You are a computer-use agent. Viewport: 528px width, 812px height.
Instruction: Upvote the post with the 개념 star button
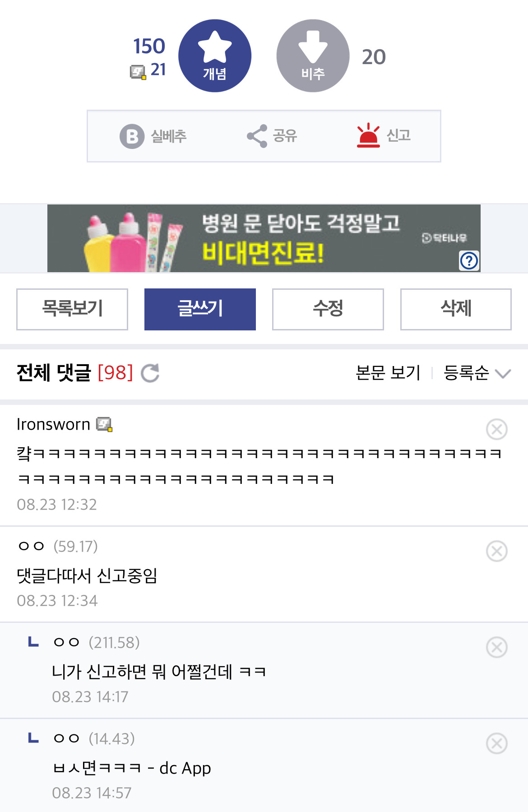click(215, 56)
